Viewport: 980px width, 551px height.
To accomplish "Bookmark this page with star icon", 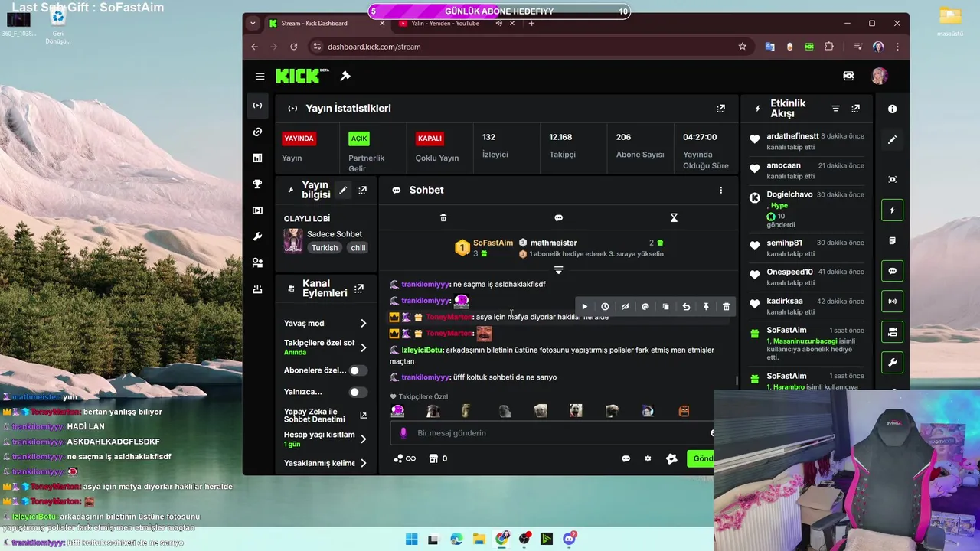I will coord(742,47).
